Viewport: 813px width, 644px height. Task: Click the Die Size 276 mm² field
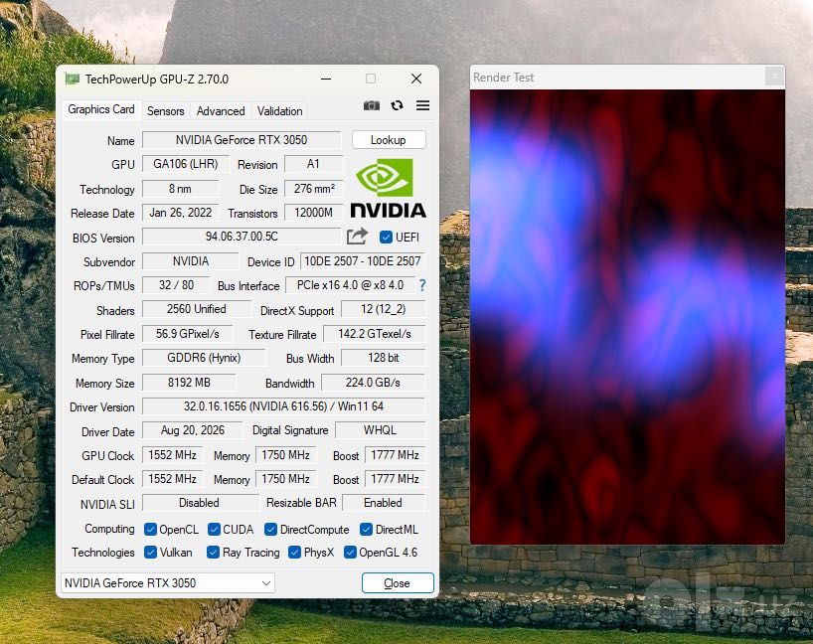point(314,188)
